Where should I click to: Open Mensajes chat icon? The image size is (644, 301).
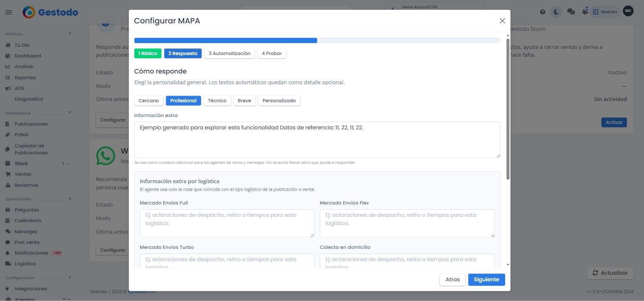point(8,232)
